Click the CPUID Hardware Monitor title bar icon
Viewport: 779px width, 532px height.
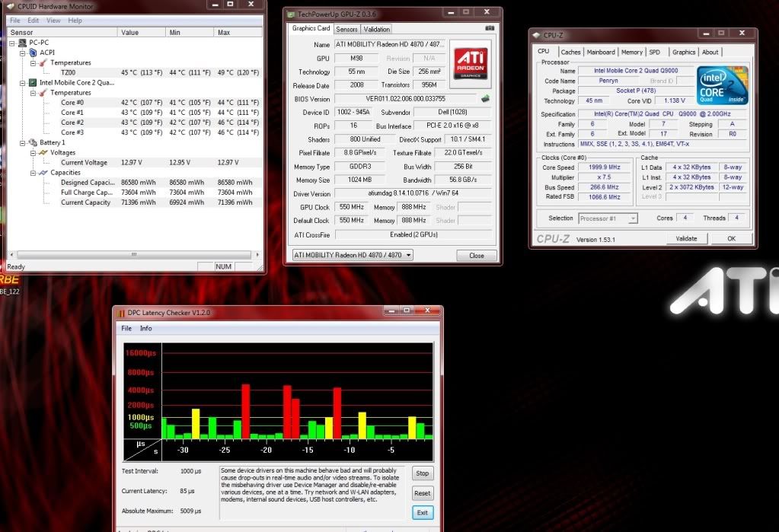coord(11,6)
